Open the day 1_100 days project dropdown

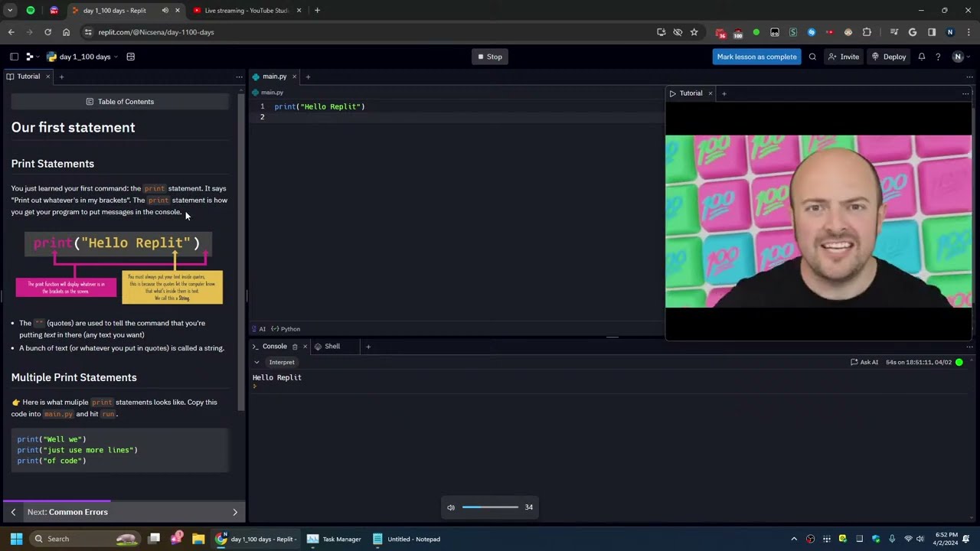click(x=82, y=57)
